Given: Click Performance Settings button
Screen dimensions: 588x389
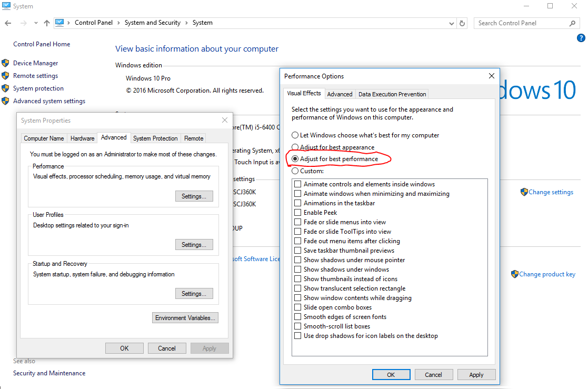Looking at the screenshot, I should coord(194,196).
